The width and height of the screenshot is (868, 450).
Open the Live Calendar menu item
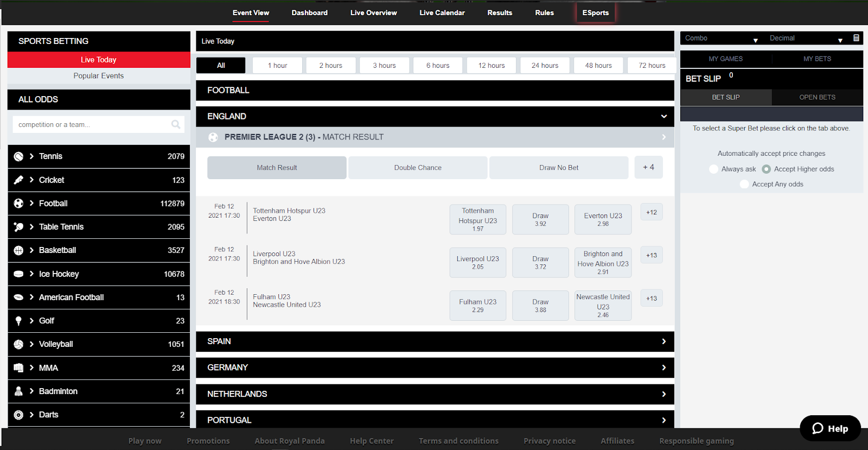click(442, 12)
